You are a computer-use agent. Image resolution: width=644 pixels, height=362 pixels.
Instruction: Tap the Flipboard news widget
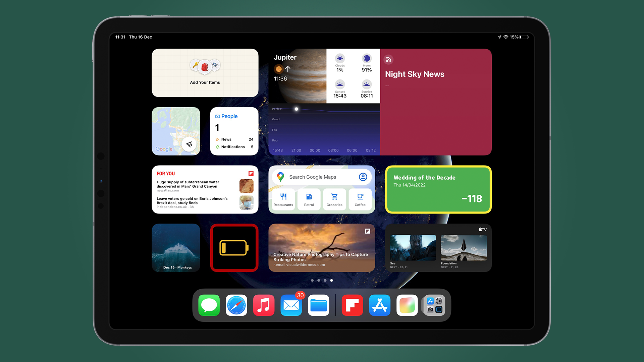coord(205,189)
